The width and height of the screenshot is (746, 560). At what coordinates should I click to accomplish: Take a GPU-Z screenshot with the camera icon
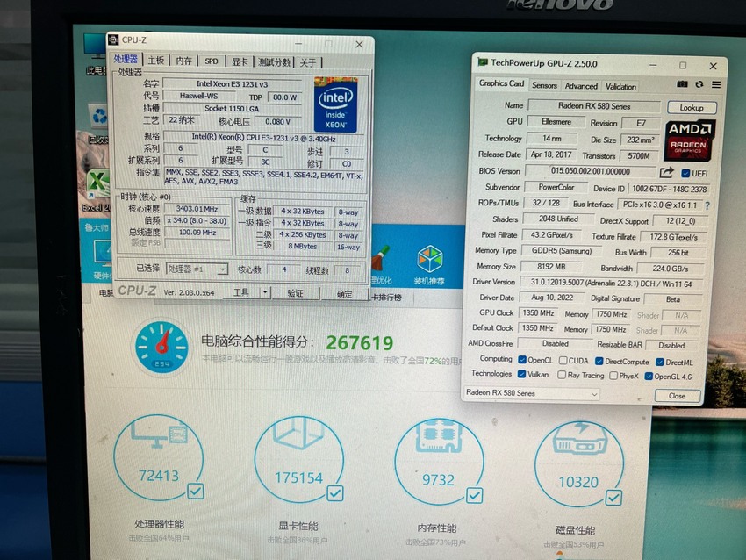(682, 84)
